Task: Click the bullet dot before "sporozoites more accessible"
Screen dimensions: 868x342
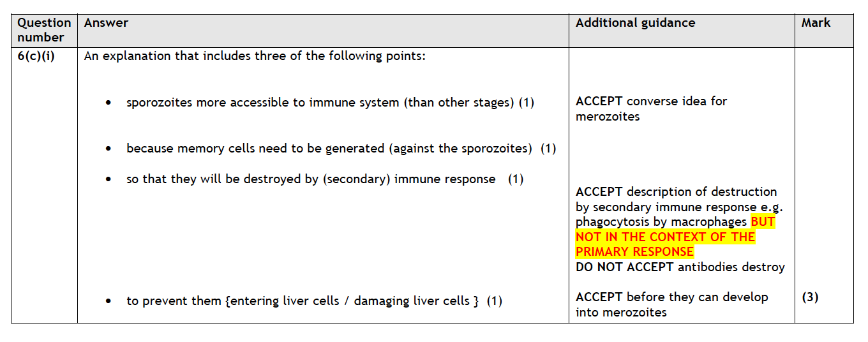Action: click(109, 103)
